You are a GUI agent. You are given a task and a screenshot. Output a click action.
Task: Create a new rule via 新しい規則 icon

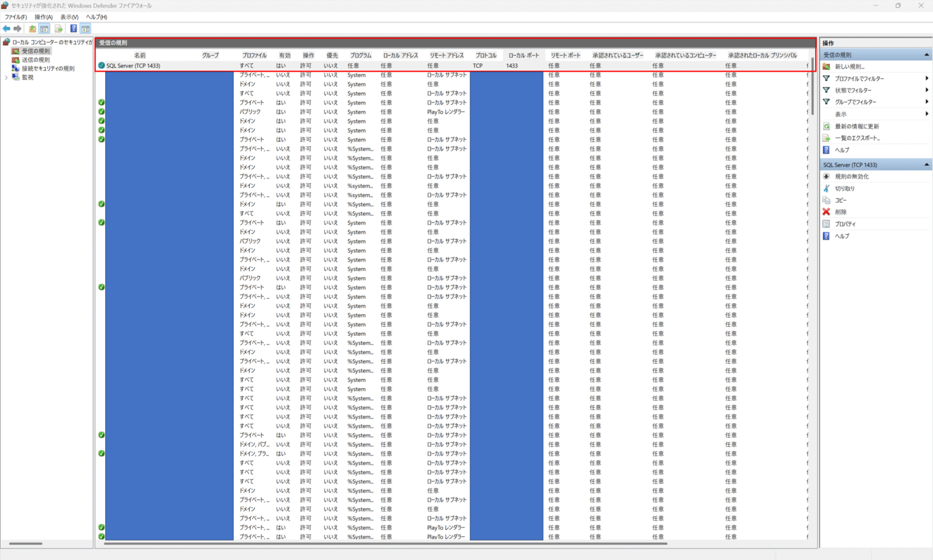pos(849,66)
